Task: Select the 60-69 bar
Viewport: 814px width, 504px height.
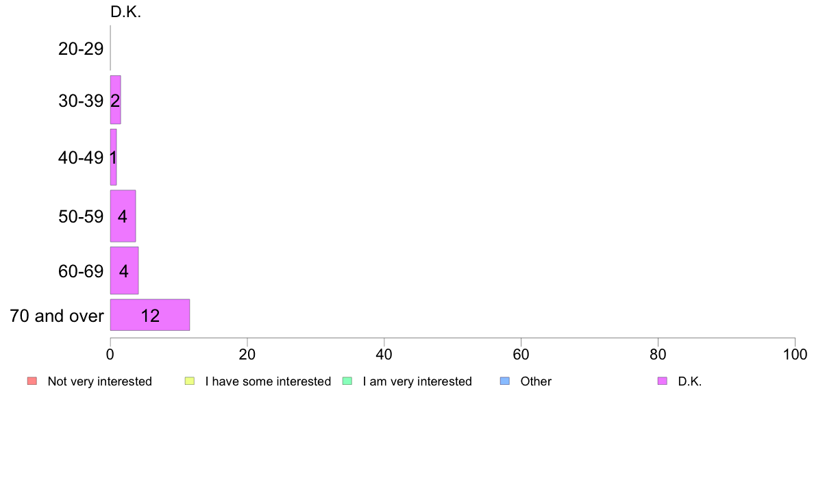Action: 124,270
